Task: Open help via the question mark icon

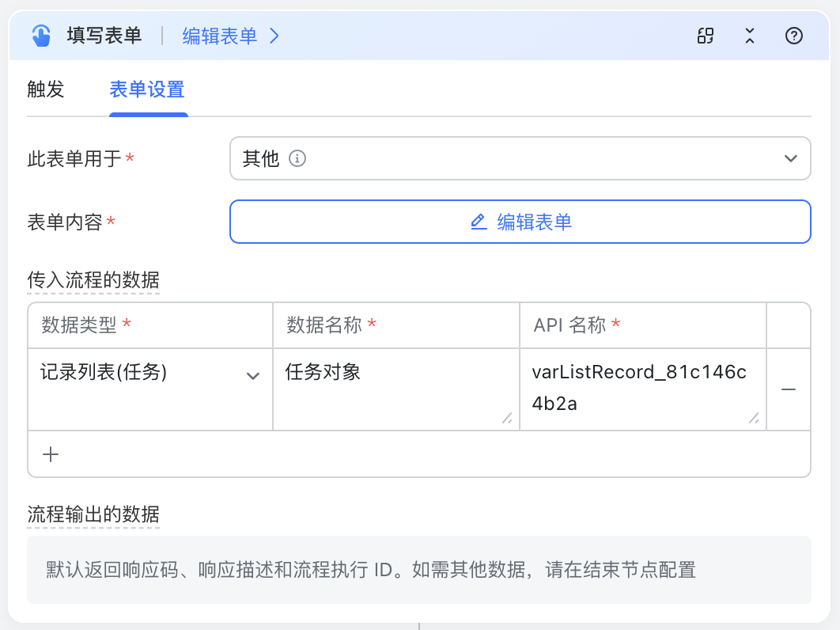Action: pyautogui.click(x=794, y=36)
